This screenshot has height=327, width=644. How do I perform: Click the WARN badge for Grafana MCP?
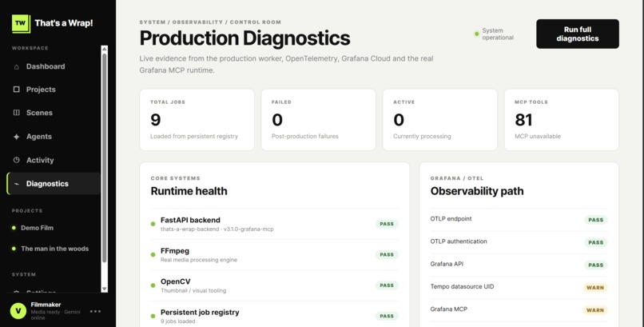[595, 310]
